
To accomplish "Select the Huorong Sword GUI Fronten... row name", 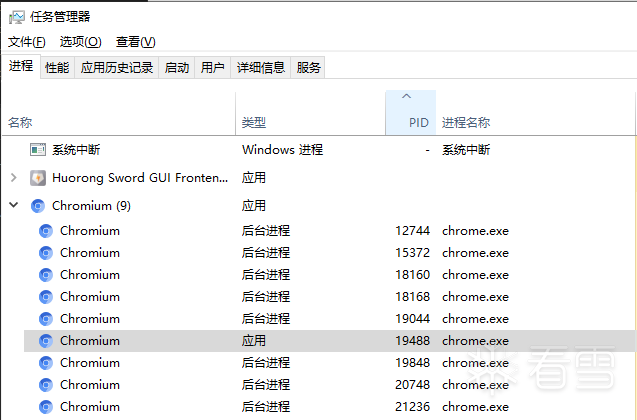I will click(x=140, y=178).
